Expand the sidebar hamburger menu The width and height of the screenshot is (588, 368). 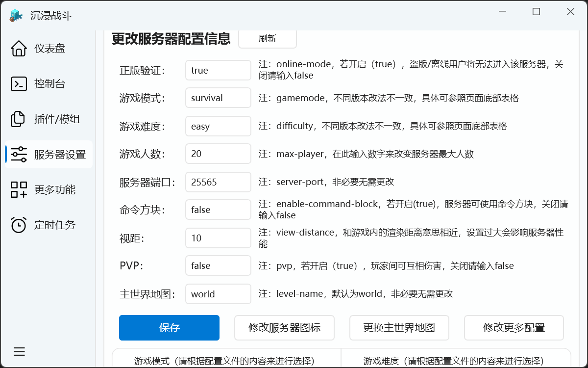tap(19, 352)
